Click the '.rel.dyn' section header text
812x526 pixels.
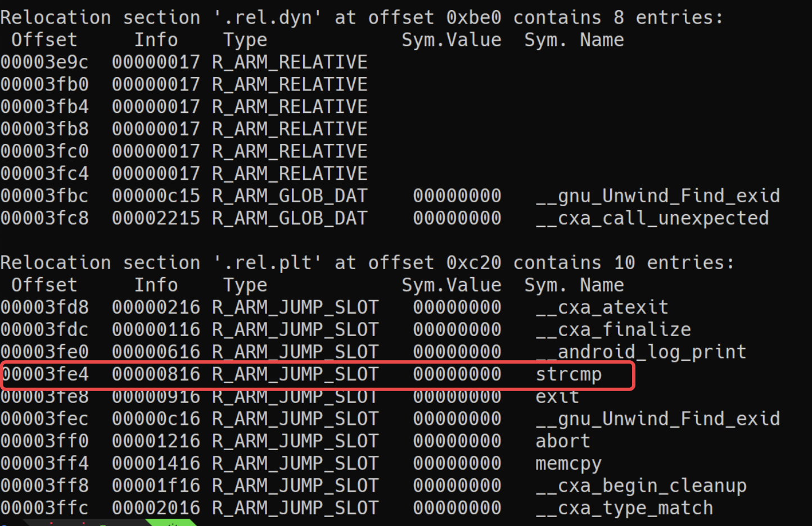pyautogui.click(x=268, y=18)
